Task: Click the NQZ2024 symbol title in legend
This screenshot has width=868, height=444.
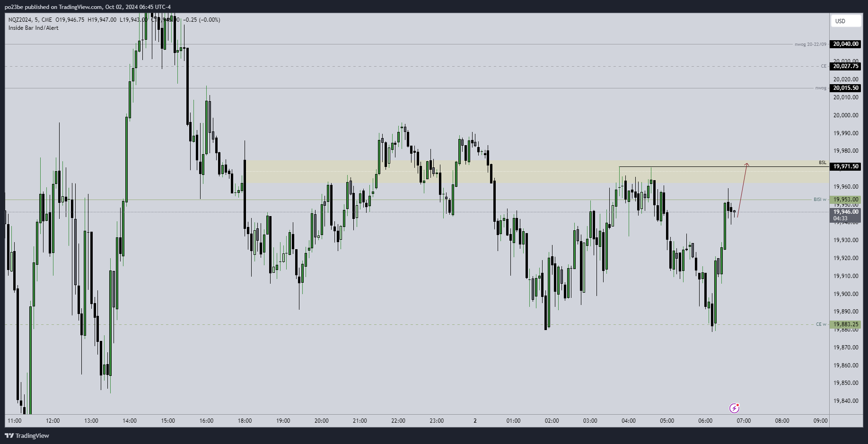Action: (20, 20)
